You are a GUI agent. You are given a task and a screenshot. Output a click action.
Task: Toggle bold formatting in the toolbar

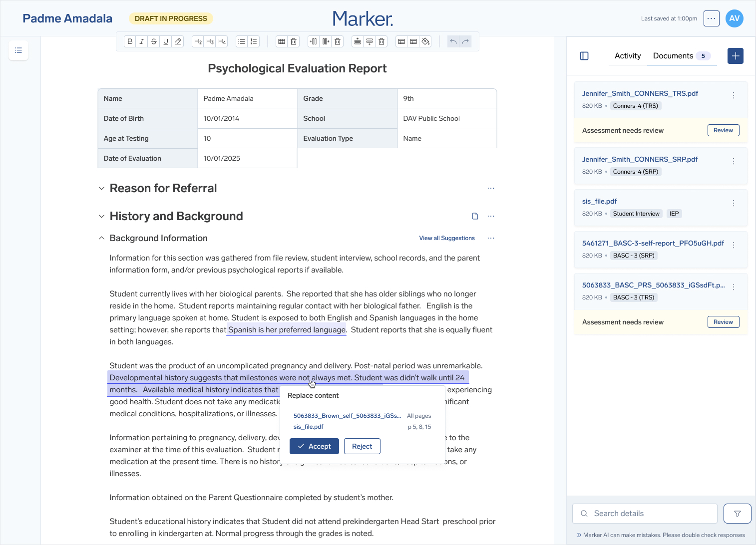[130, 41]
